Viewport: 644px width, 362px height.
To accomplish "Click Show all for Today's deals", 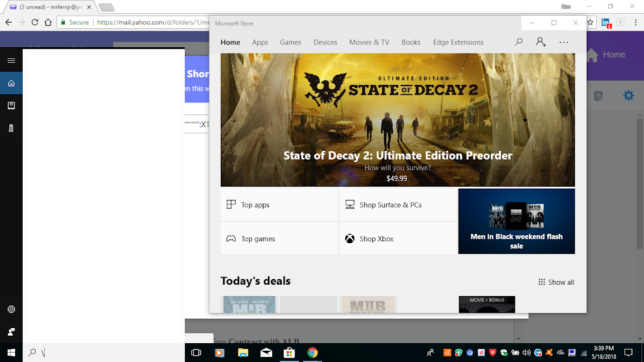I will (x=556, y=282).
